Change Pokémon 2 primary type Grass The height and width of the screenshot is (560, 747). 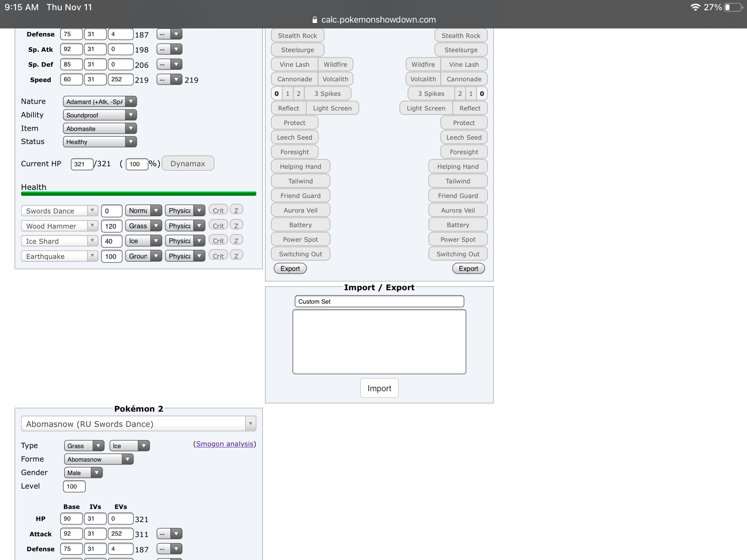(x=84, y=446)
